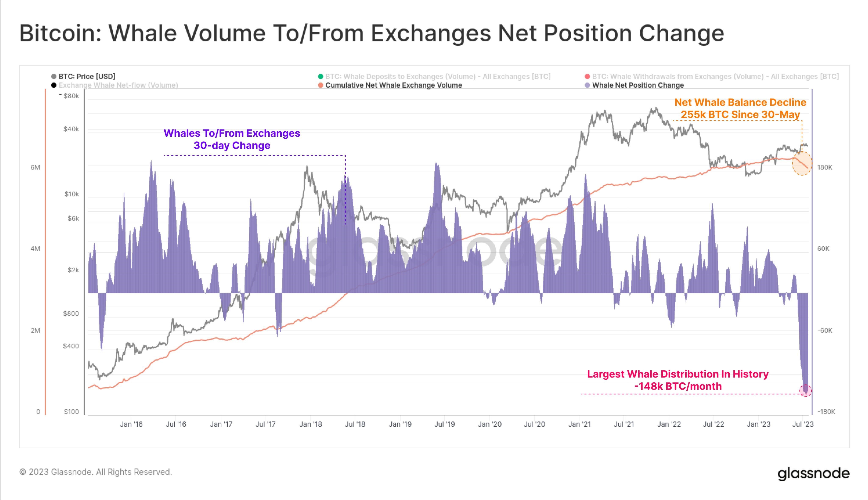Image resolution: width=868 pixels, height=500 pixels.
Task: Click Net Whale Balance Decline annotation text
Action: (x=740, y=108)
